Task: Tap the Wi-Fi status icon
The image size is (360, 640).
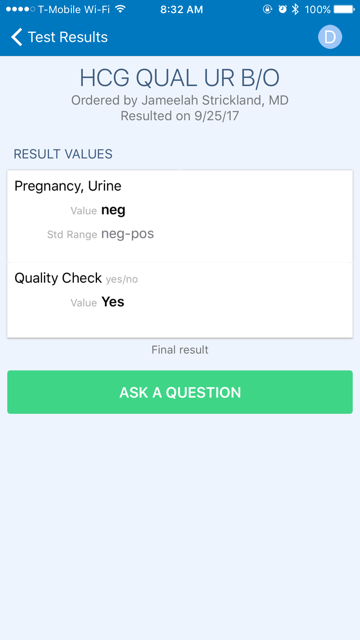Action: 120,9
